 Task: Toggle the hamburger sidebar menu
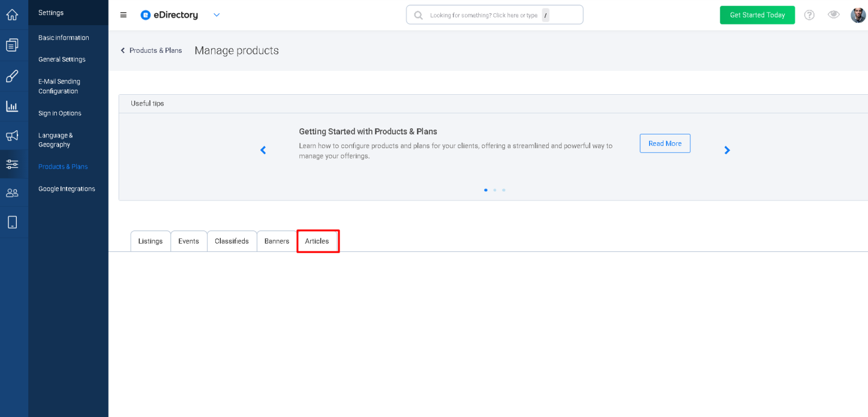tap(124, 15)
